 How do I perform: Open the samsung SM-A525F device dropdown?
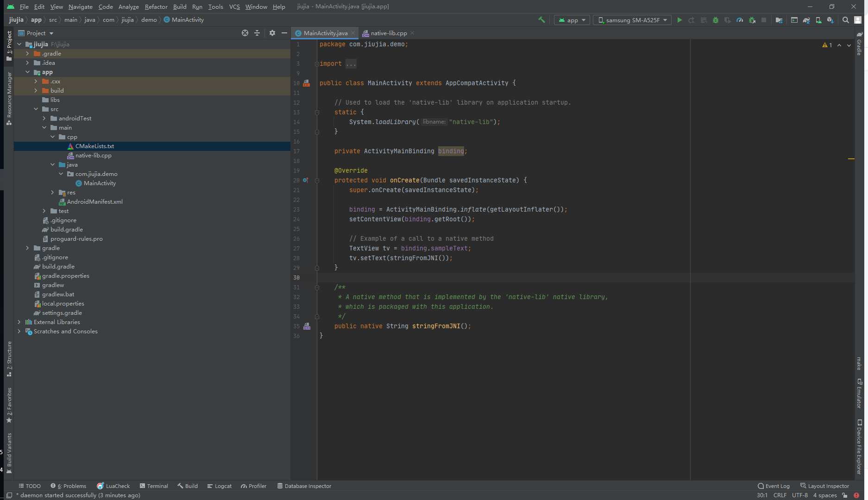[632, 20]
